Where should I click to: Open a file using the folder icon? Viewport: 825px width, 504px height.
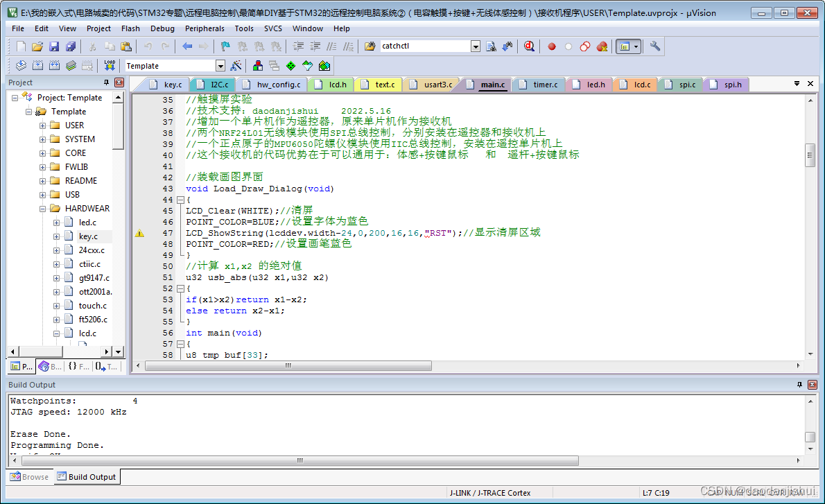[37, 46]
